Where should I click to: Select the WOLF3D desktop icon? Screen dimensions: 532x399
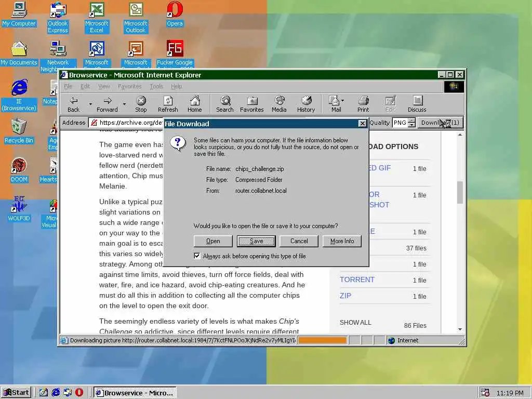(19, 209)
